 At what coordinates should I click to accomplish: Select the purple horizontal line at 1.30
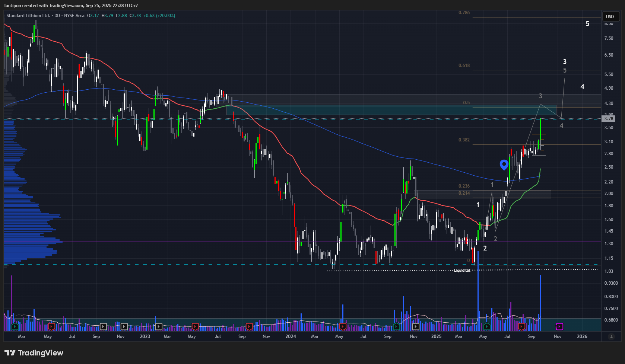tap(261, 242)
